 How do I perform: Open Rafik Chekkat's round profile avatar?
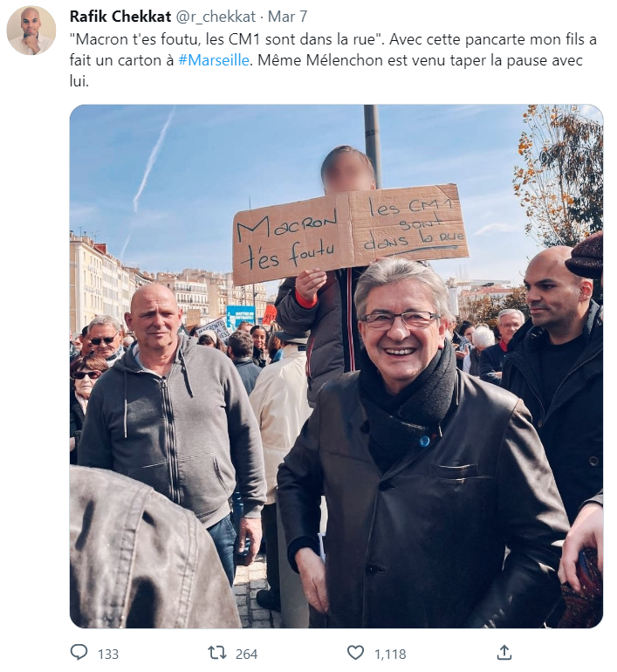coord(31,31)
